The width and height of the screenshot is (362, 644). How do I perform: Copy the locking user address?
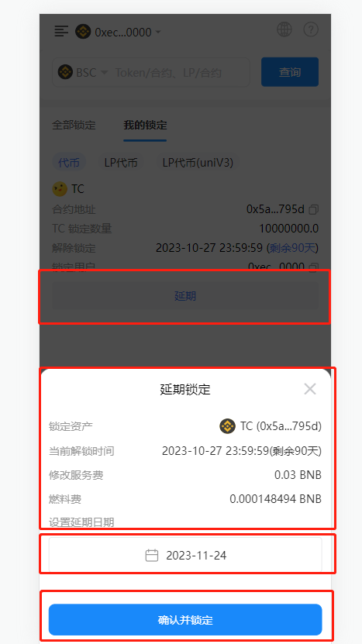(313, 267)
